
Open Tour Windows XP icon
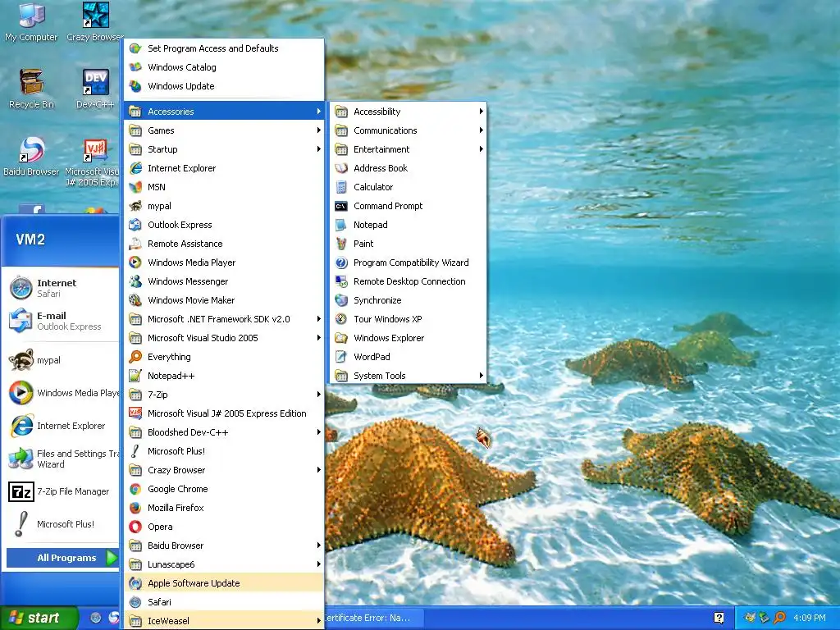tap(341, 319)
